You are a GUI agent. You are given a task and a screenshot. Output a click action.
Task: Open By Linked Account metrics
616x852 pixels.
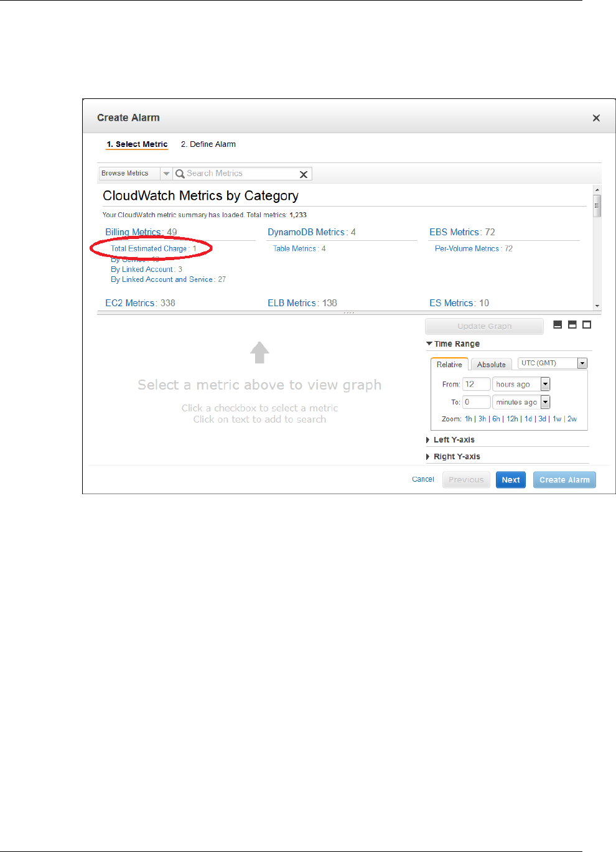click(x=142, y=269)
